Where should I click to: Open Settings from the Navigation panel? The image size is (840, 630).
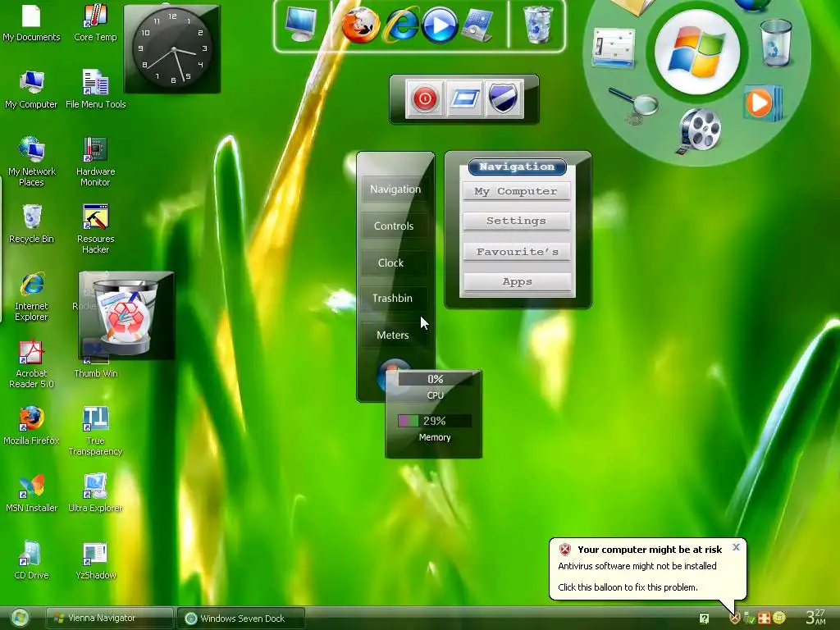click(x=517, y=221)
